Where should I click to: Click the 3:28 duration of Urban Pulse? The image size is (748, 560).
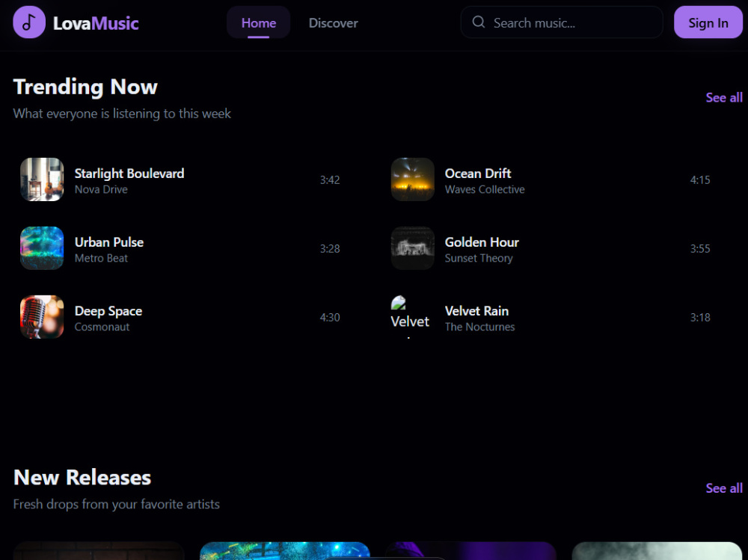pyautogui.click(x=330, y=248)
